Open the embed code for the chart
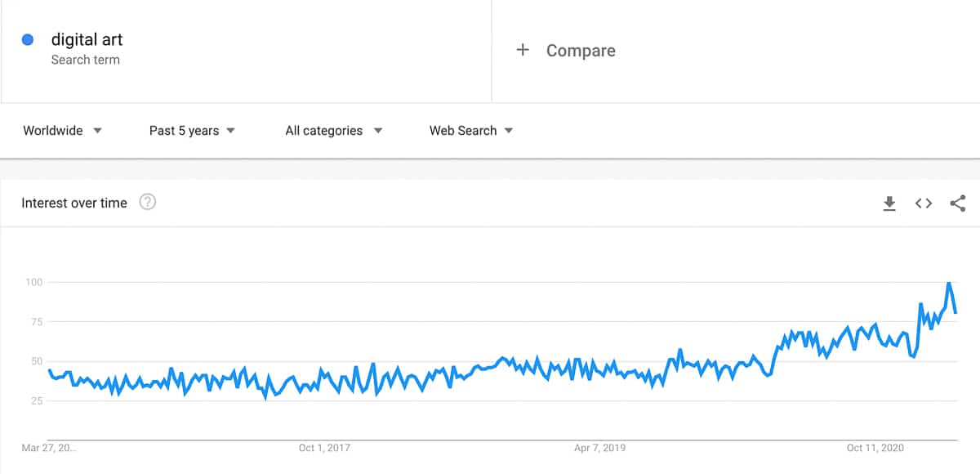Image resolution: width=980 pixels, height=474 pixels. click(923, 203)
